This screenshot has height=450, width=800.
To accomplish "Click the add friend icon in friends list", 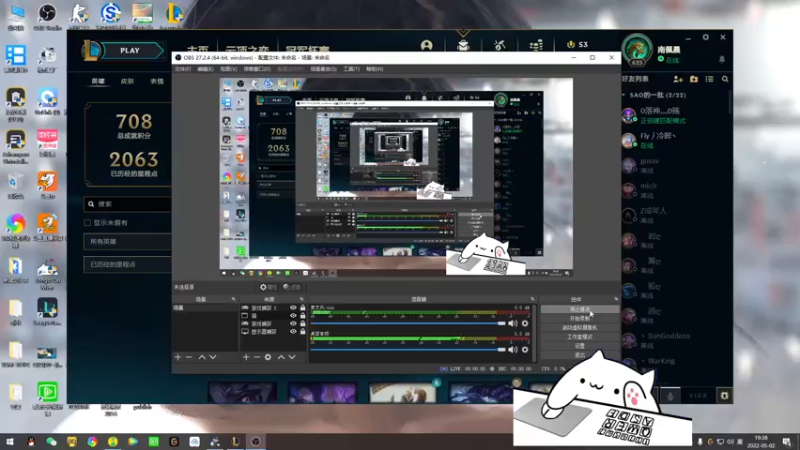I will [678, 79].
